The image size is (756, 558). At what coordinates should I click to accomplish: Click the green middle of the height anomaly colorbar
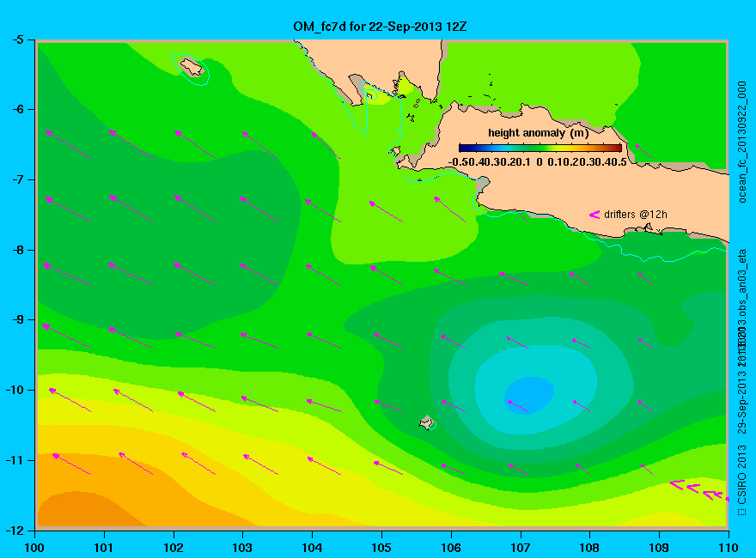pos(540,148)
